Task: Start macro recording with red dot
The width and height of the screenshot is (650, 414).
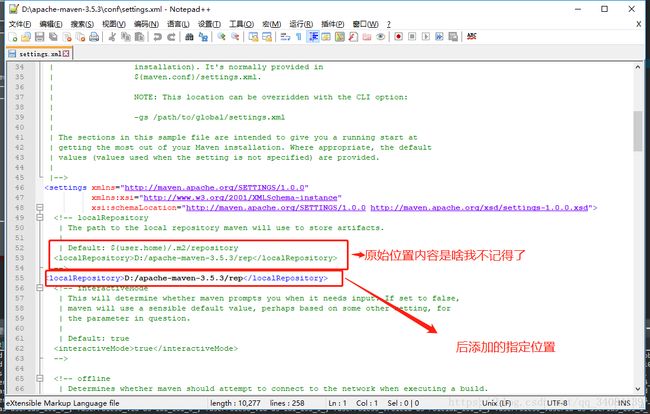Action: (x=398, y=37)
